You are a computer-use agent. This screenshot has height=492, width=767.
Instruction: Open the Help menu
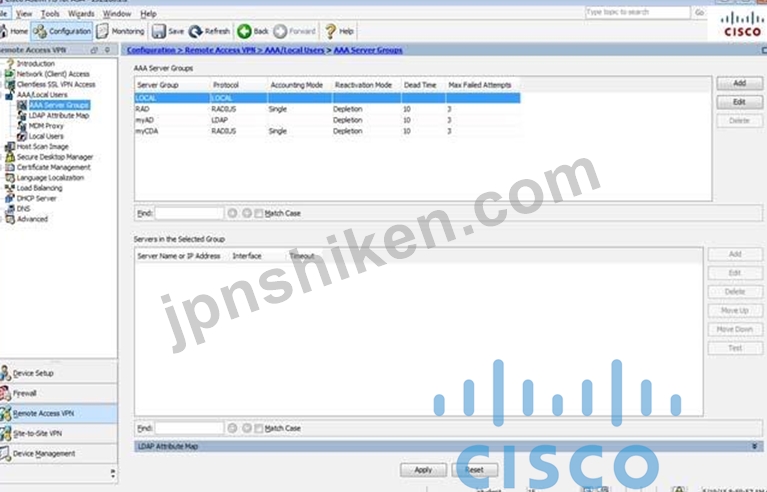(x=148, y=14)
